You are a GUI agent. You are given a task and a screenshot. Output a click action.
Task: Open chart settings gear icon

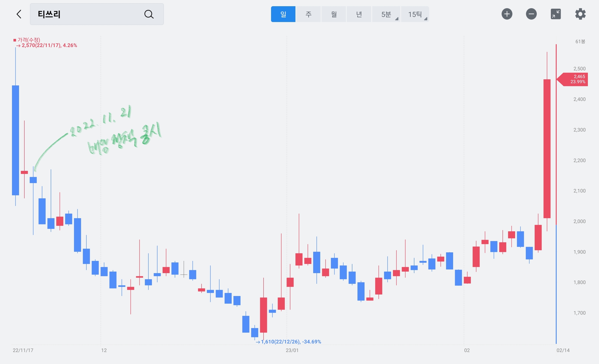pos(580,14)
